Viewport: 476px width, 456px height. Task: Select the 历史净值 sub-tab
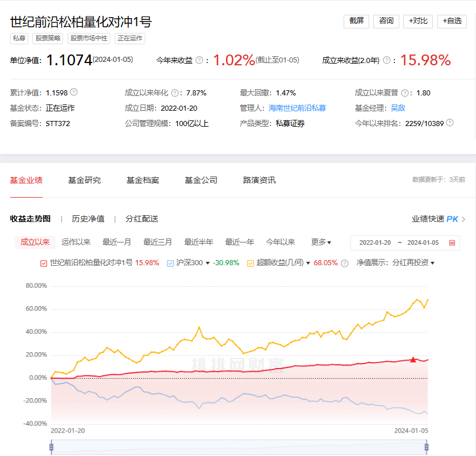click(x=88, y=219)
